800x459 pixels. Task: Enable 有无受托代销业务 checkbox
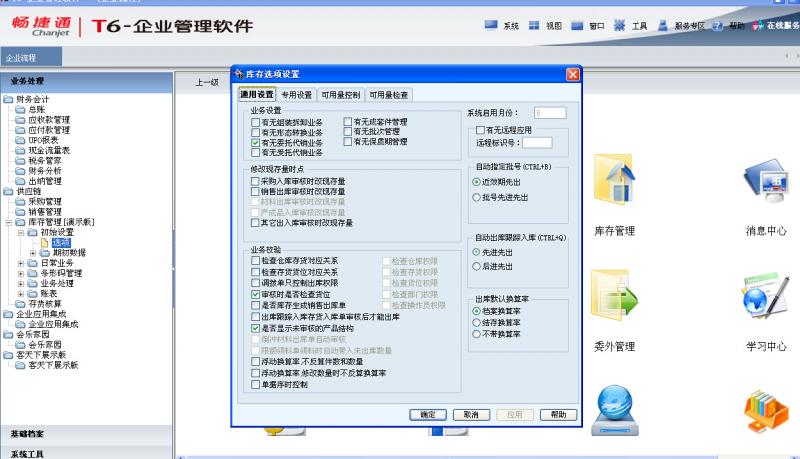tap(256, 152)
